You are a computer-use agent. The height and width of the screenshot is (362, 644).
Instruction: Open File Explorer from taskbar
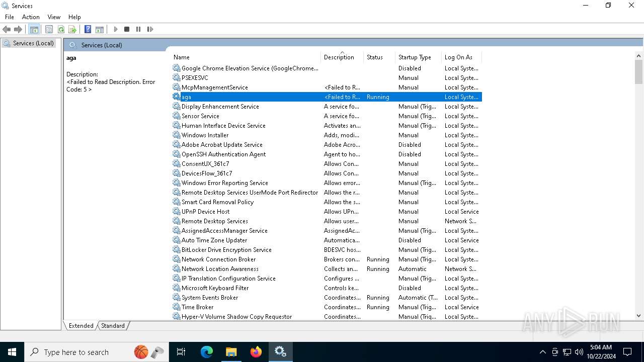pyautogui.click(x=231, y=352)
